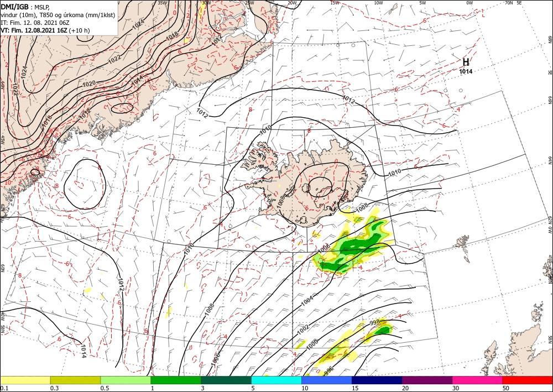Screen dimensions: 553x392
Task: Select the pink 30–50 legend color swatch
Action: click(x=478, y=380)
